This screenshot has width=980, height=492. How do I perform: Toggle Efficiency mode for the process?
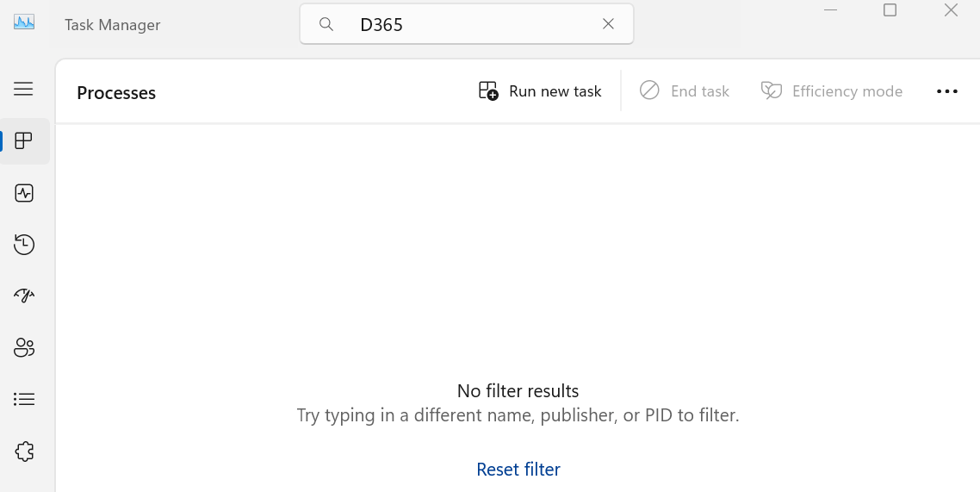[x=831, y=91]
